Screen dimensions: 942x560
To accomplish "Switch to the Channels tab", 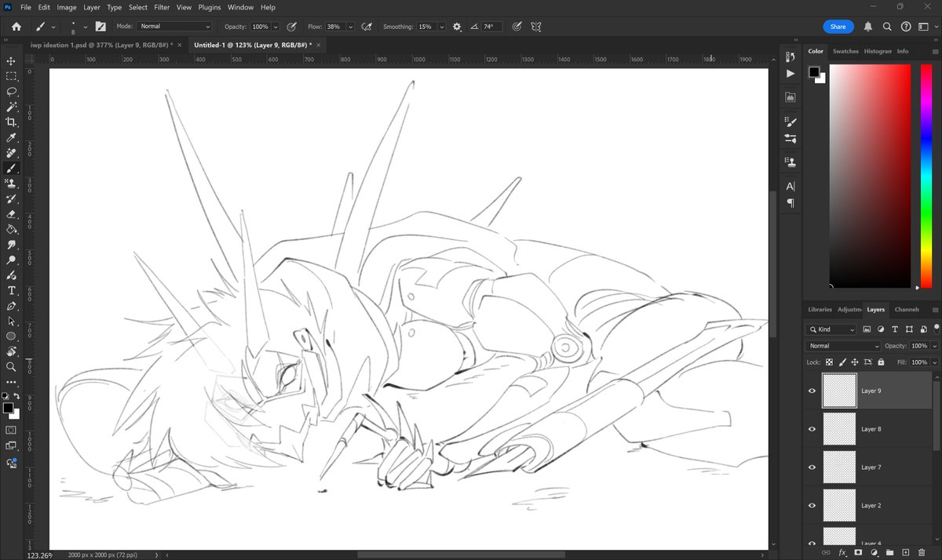I will click(906, 309).
